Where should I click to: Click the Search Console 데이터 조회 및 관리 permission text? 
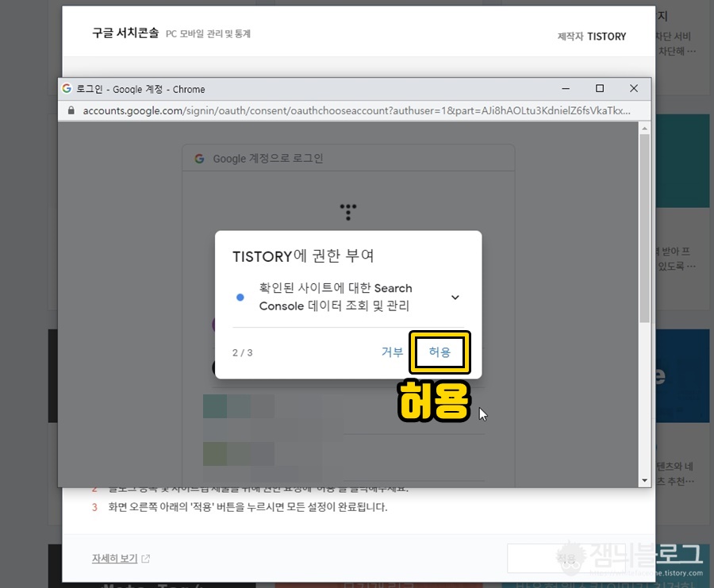[336, 297]
